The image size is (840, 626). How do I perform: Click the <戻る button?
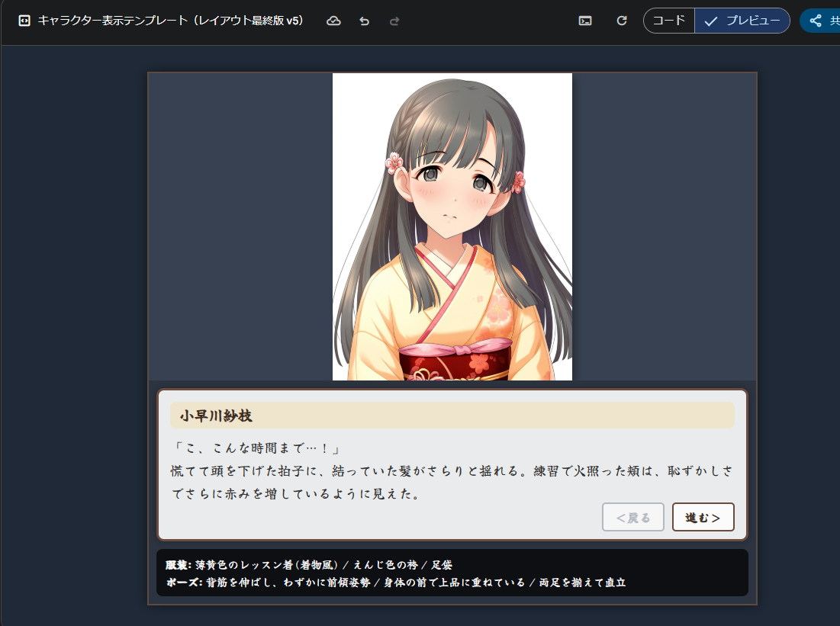(633, 517)
